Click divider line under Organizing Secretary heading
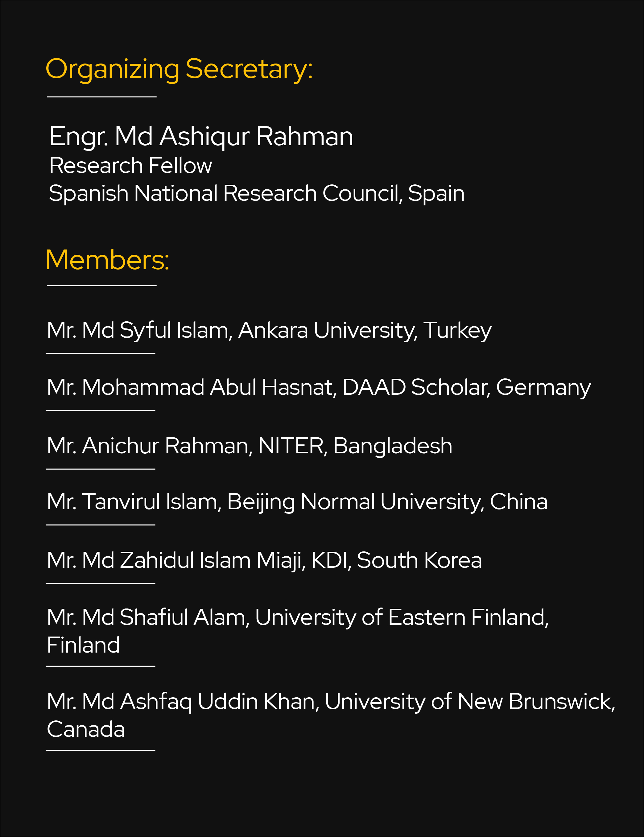The width and height of the screenshot is (644, 837). [101, 97]
